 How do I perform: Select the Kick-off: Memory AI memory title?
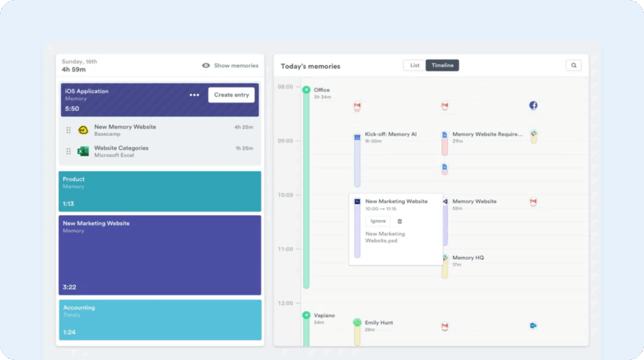(x=391, y=135)
